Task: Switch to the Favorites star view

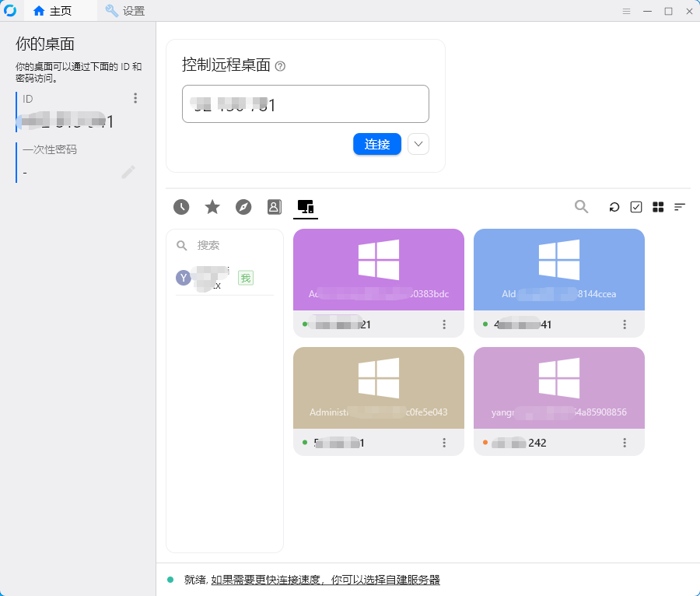Action: pyautogui.click(x=212, y=207)
